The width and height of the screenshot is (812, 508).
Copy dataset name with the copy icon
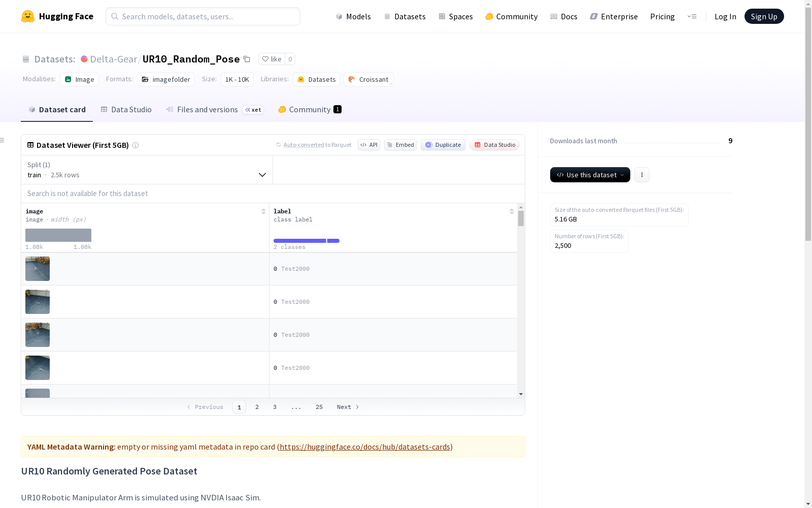(247, 59)
